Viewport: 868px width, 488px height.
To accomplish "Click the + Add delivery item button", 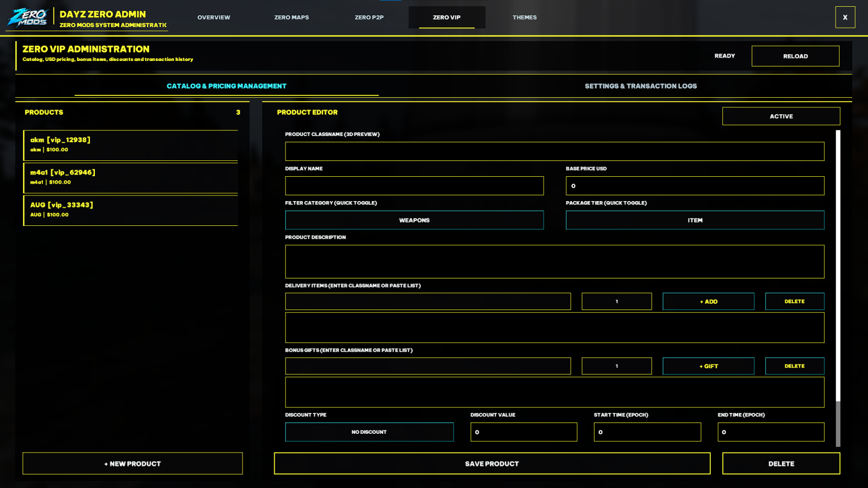I will [708, 302].
